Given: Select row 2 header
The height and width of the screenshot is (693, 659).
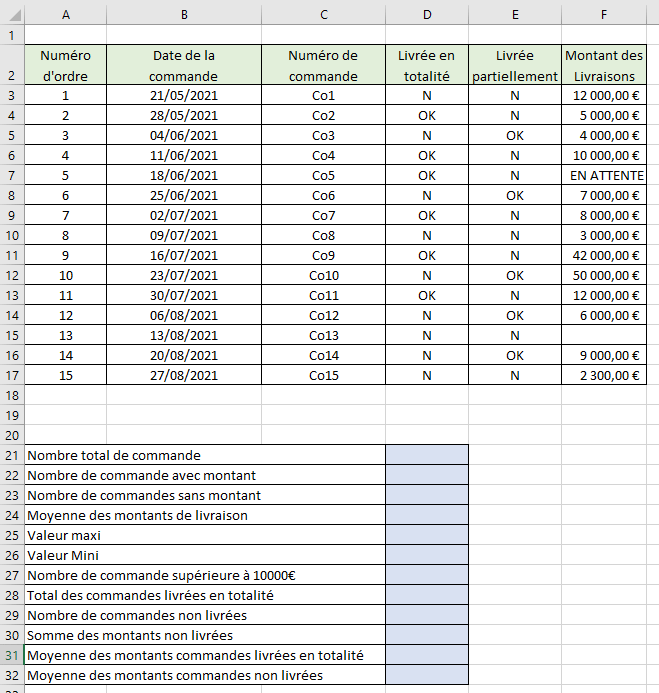Looking at the screenshot, I should pos(12,66).
